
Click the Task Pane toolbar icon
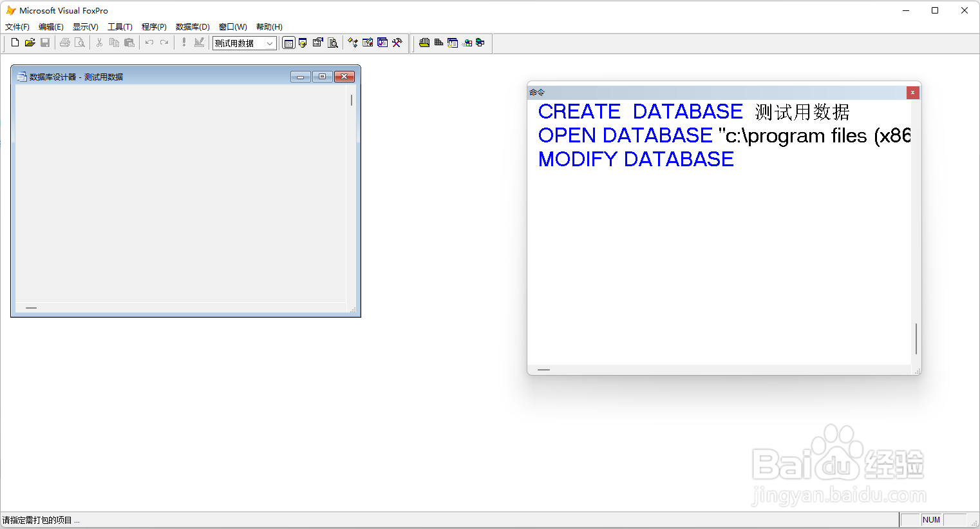tap(382, 43)
